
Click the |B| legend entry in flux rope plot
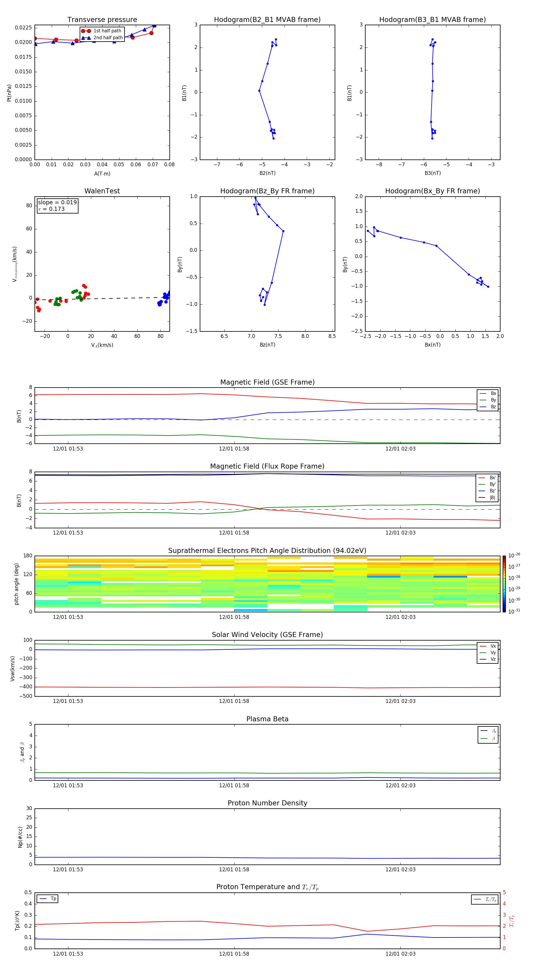487,498
